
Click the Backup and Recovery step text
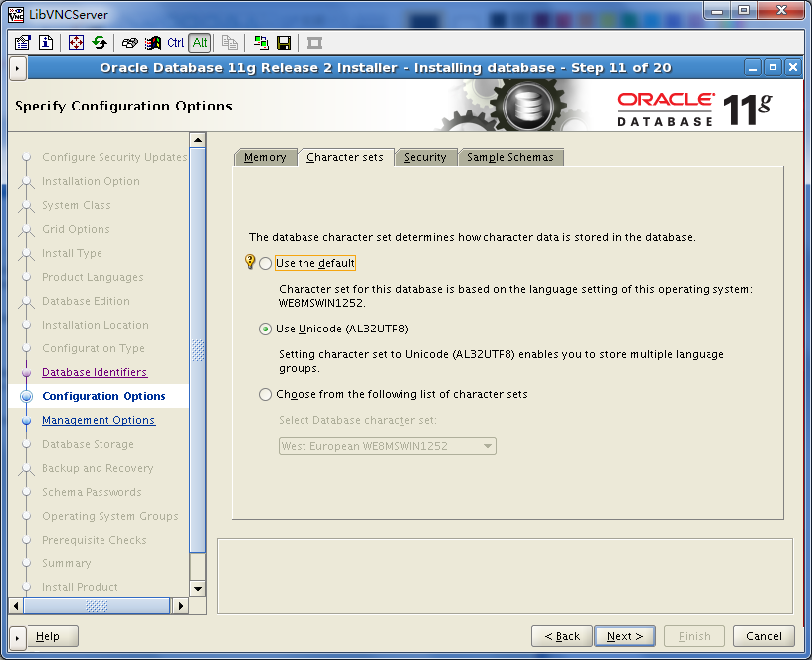pos(98,468)
